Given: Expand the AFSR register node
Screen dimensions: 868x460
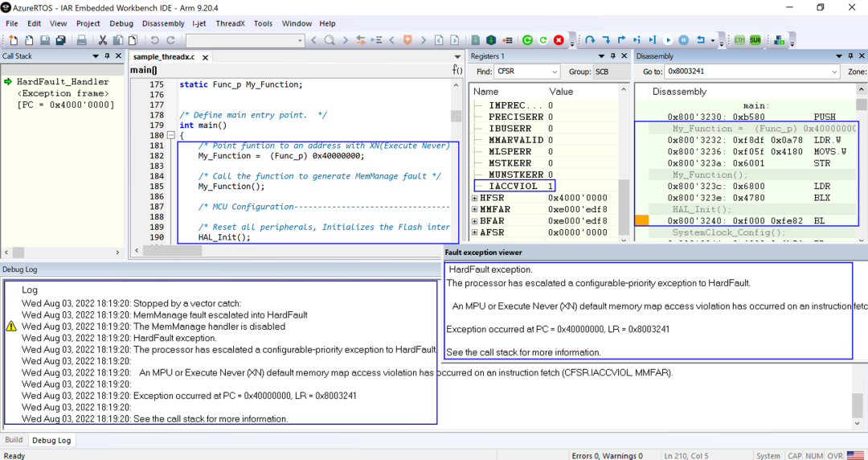Looking at the screenshot, I should coord(474,232).
